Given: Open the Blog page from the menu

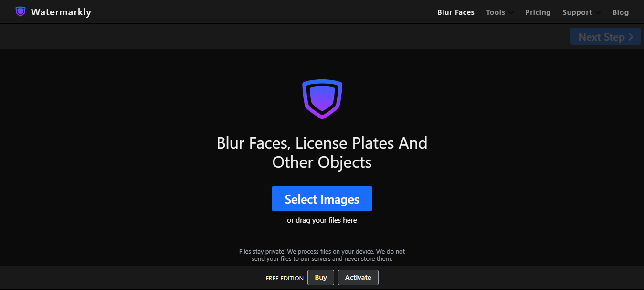Looking at the screenshot, I should [620, 12].
